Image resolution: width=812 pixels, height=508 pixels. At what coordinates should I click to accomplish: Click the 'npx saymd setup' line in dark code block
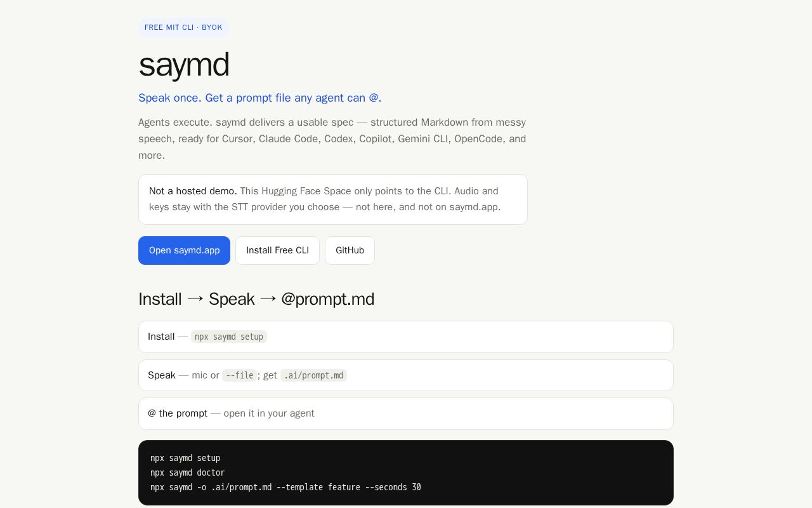(x=185, y=458)
